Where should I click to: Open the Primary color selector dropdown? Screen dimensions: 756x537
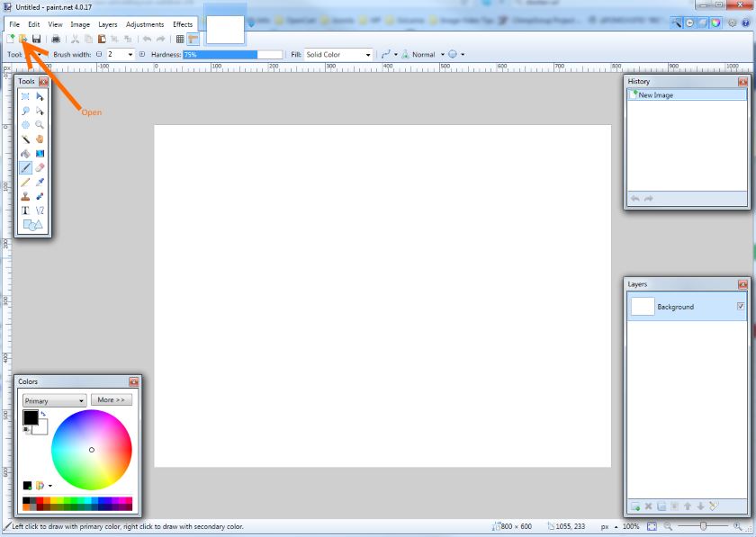tap(55, 400)
